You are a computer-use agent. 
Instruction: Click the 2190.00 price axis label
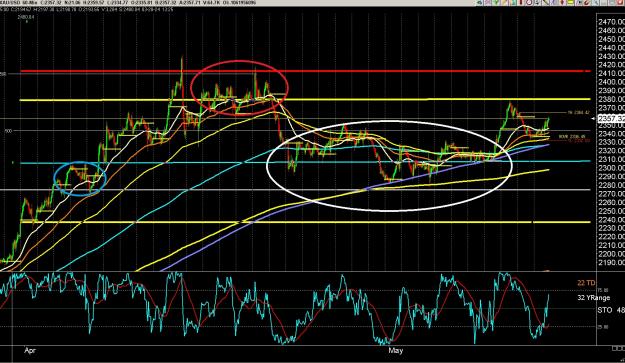(x=611, y=262)
